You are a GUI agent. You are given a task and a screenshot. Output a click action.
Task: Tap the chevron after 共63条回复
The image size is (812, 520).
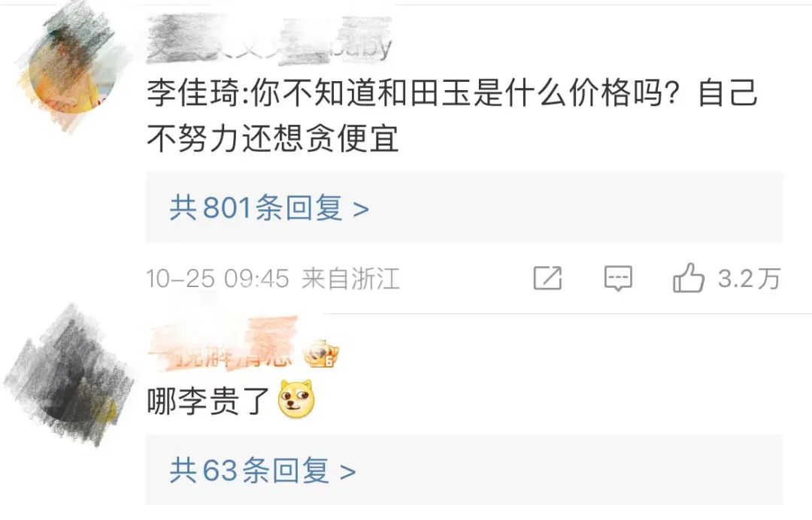click(x=348, y=472)
